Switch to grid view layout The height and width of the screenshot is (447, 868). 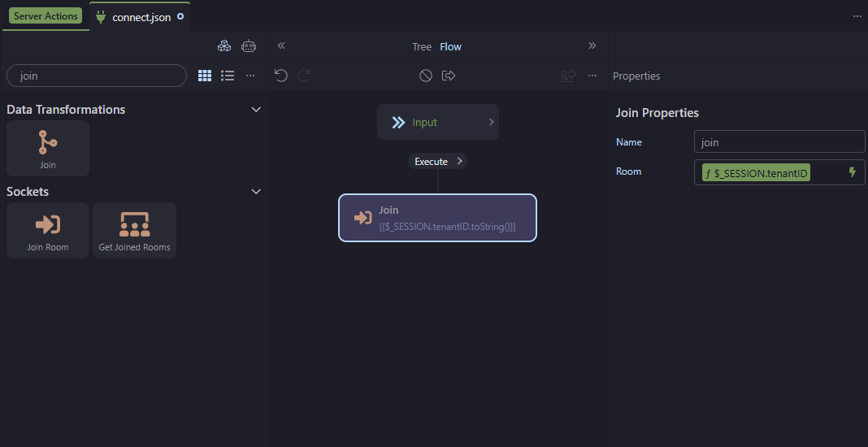point(205,76)
